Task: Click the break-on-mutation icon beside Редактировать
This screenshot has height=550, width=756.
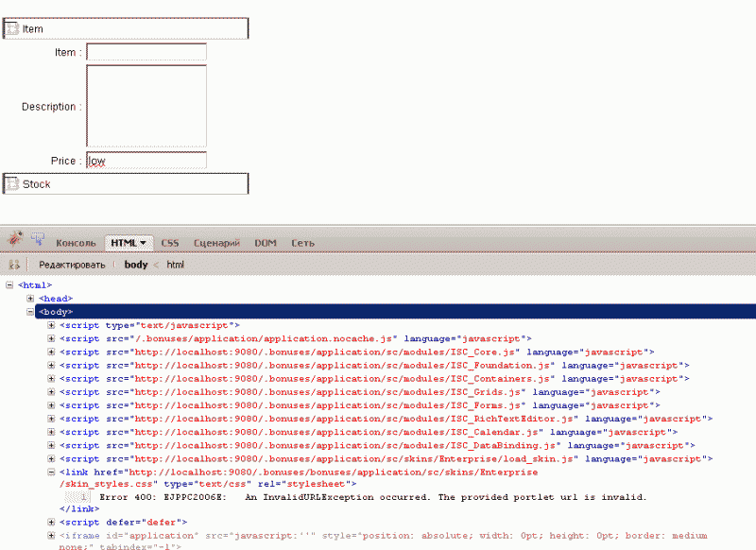Action: point(14,265)
